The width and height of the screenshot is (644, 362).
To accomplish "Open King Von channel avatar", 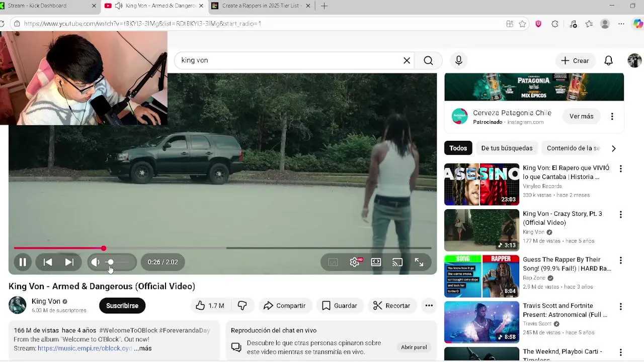I will 17,305.
